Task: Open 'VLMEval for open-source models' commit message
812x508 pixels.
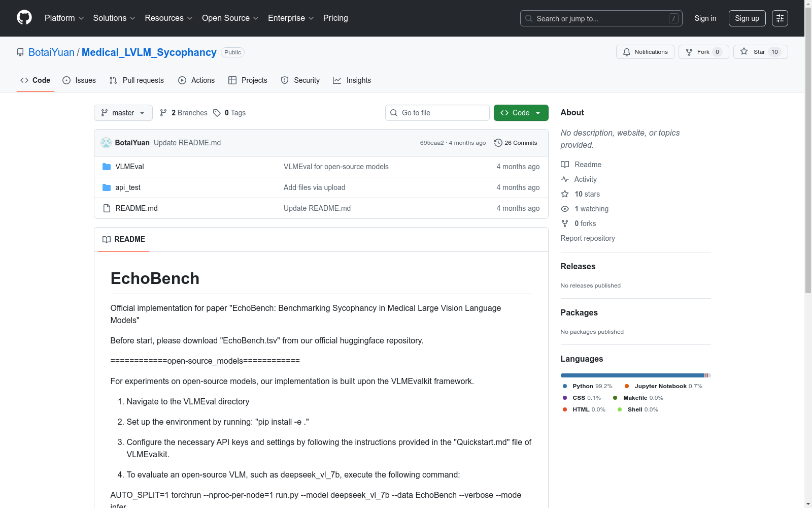Action: coord(336,167)
